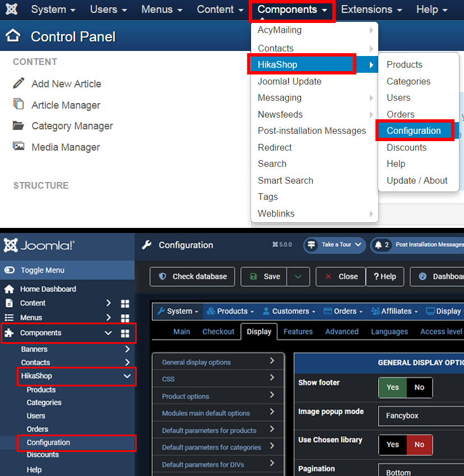Screen dimensions: 464x476
Task: Click the Save button in the Configuration toolbar
Action: 264,277
